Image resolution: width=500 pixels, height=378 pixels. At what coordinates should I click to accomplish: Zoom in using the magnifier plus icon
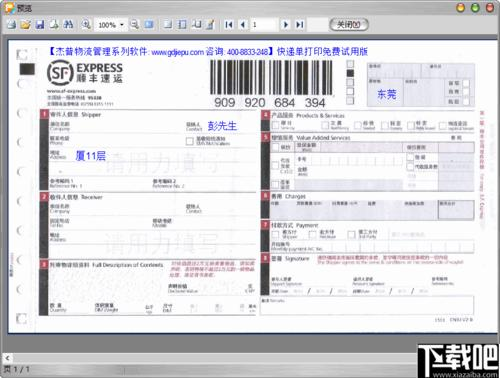pos(86,25)
